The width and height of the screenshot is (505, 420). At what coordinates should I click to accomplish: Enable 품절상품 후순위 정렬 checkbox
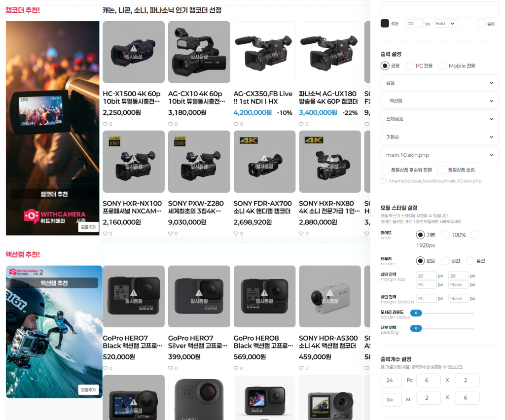[x=385, y=170]
